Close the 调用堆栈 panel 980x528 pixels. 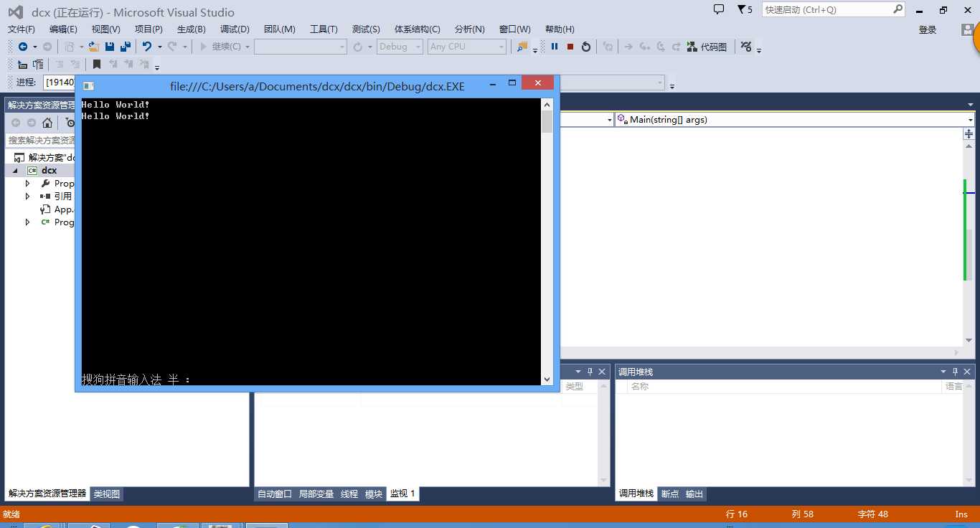pyautogui.click(x=968, y=372)
